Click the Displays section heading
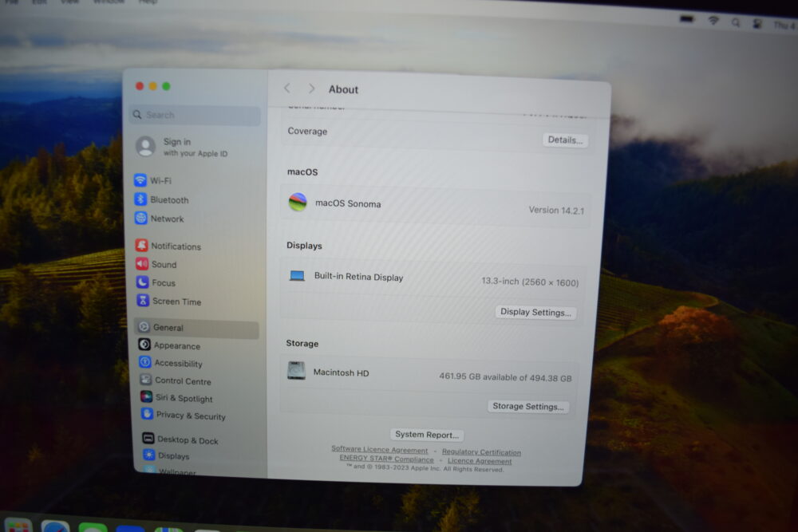798x532 pixels. click(x=304, y=245)
